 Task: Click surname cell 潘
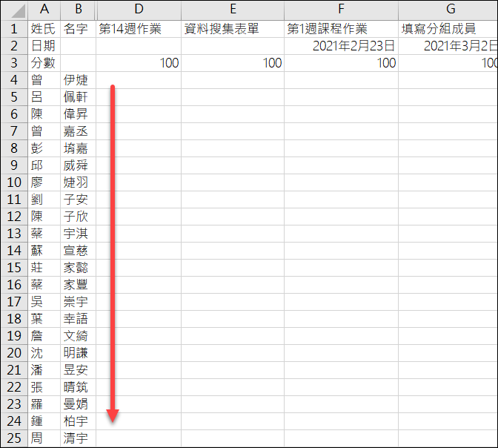click(44, 370)
